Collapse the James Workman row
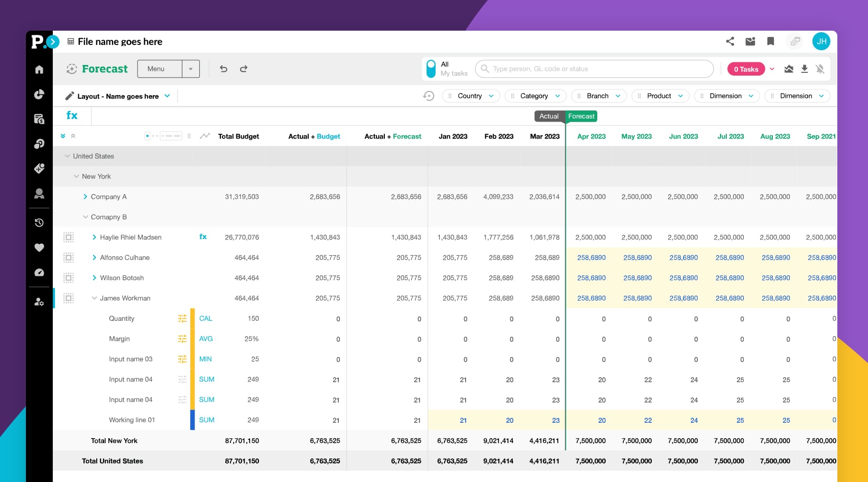Image resolution: width=868 pixels, height=482 pixels. [x=95, y=298]
